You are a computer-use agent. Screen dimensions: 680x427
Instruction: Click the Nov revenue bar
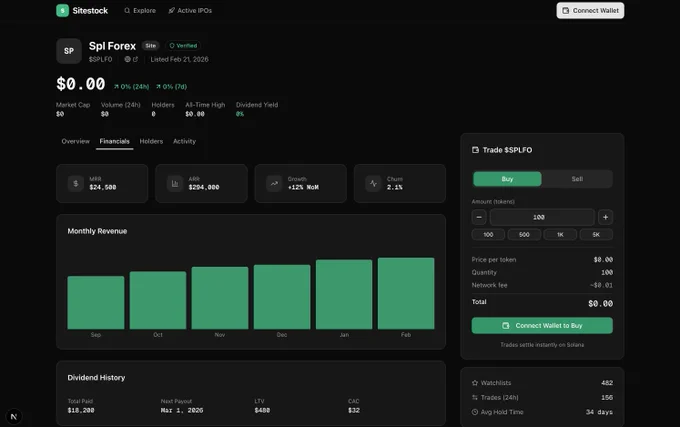pyautogui.click(x=220, y=298)
